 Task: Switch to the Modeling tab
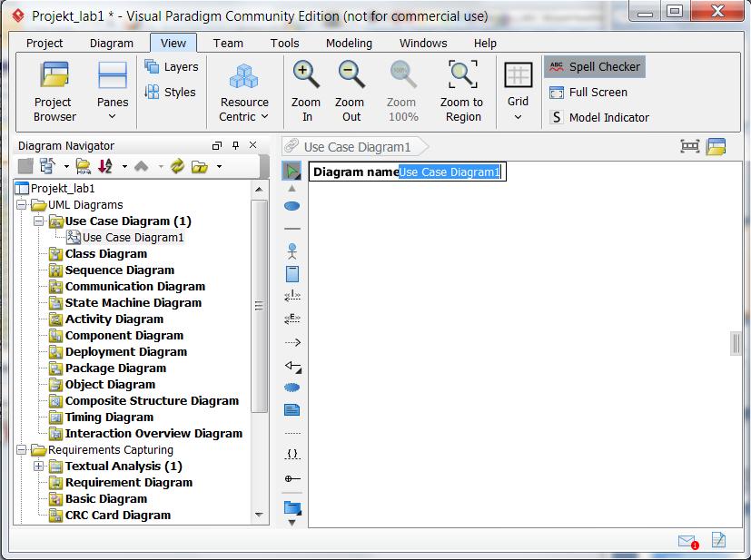pyautogui.click(x=349, y=43)
